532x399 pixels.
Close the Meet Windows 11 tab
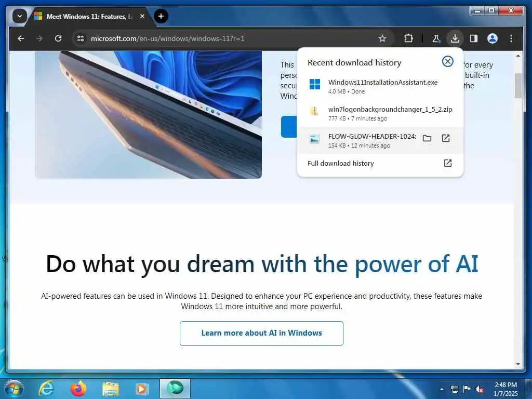142,16
